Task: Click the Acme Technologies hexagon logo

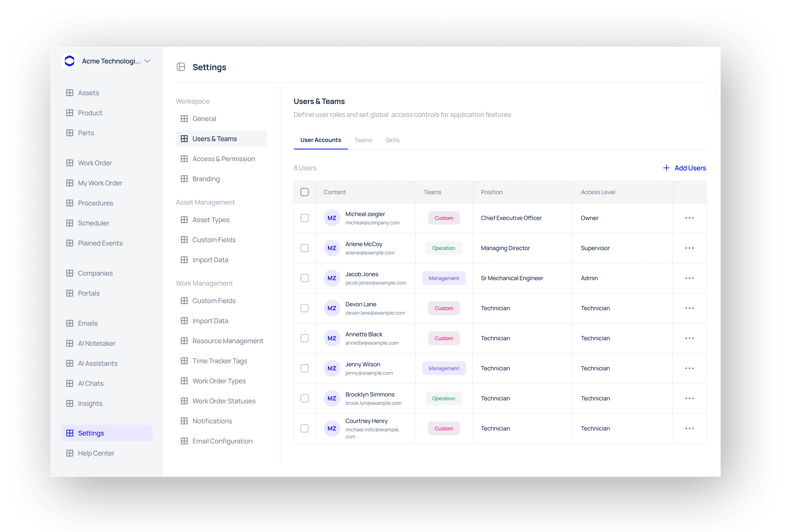Action: (x=69, y=61)
